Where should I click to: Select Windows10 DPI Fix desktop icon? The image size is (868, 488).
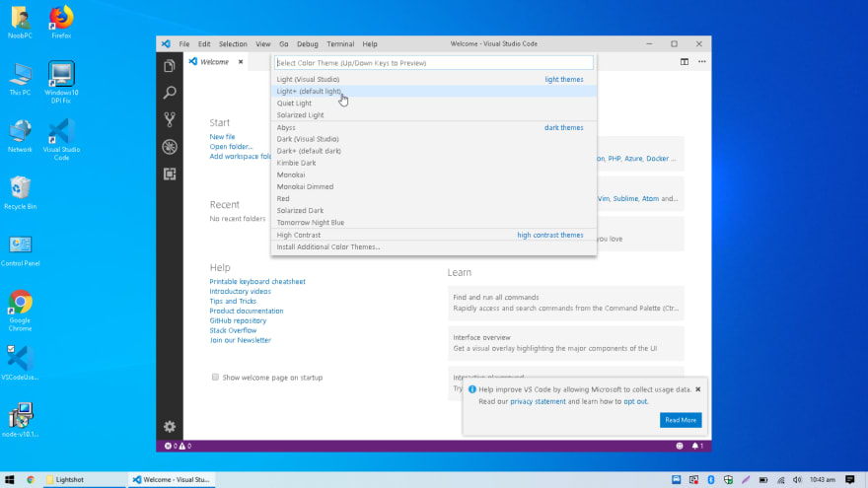61,83
